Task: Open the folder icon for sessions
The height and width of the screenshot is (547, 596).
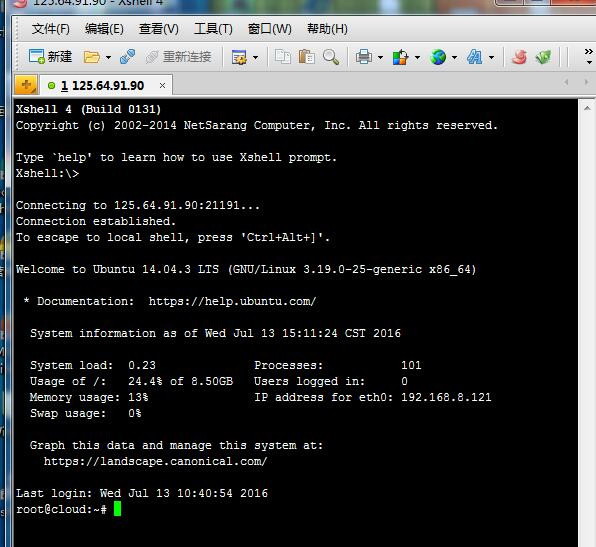Action: 92,57
